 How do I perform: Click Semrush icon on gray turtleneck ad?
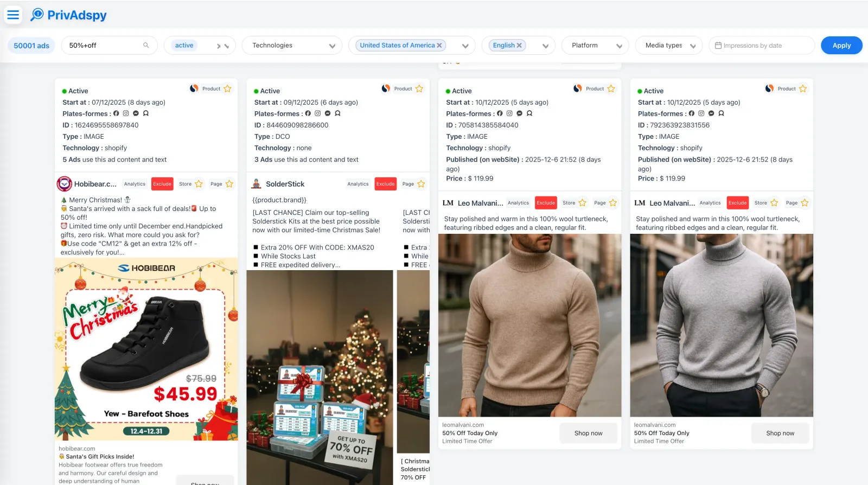pyautogui.click(x=769, y=88)
